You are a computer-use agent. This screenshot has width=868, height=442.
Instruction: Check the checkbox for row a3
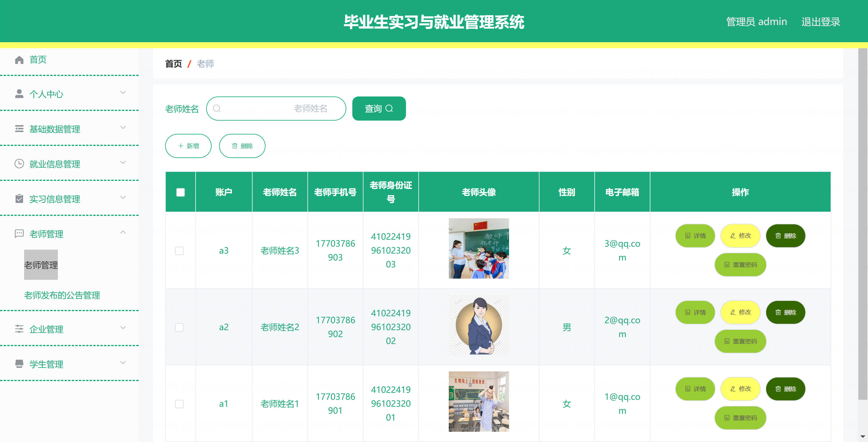pyautogui.click(x=179, y=251)
